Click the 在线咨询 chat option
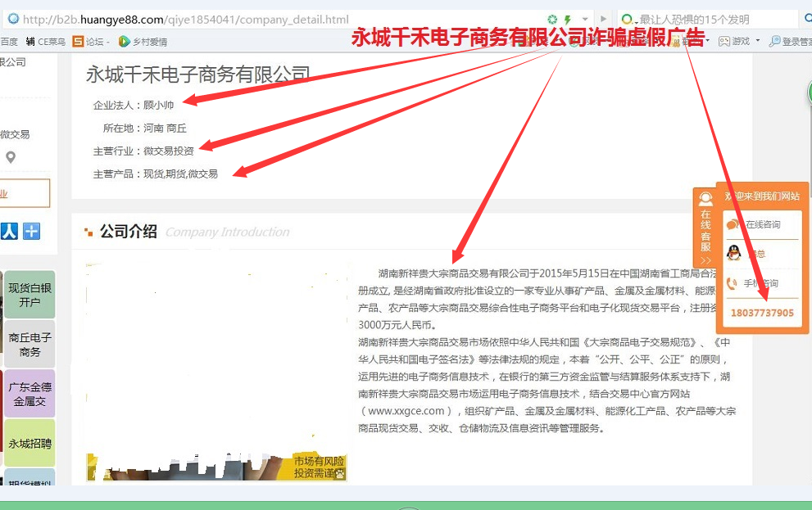The image size is (812, 510). [762, 224]
